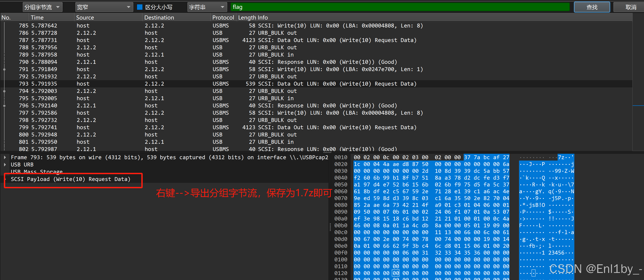Click the flag search input field
This screenshot has width=644, height=280.
(x=400, y=7)
